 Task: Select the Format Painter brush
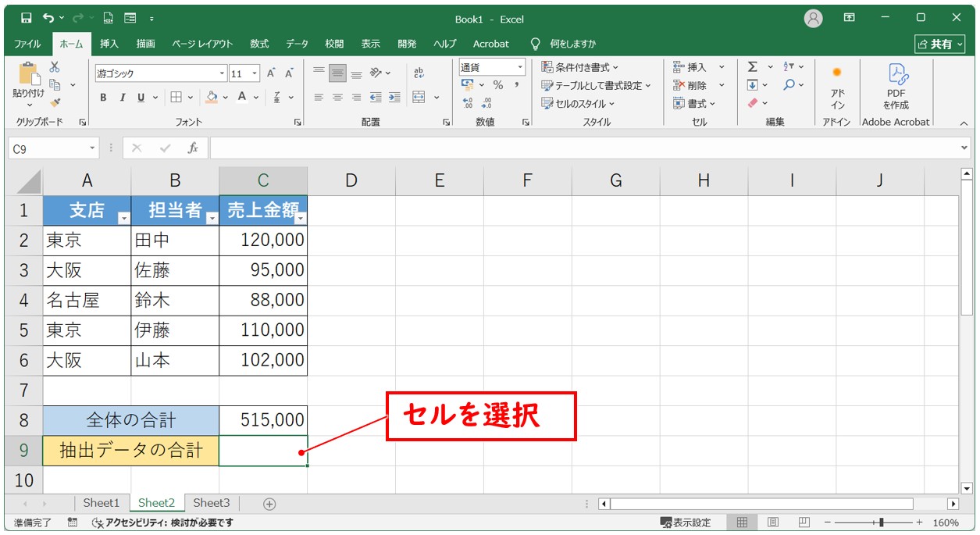tap(55, 102)
